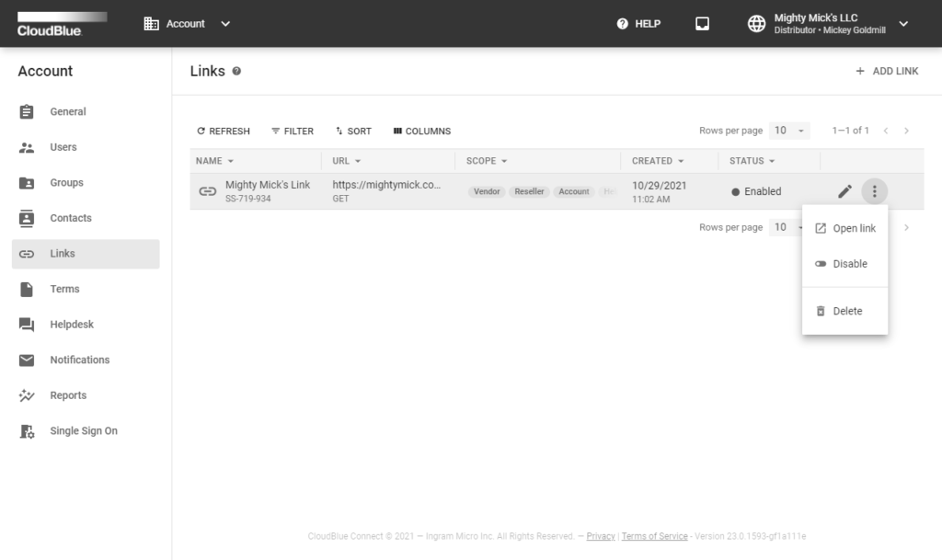Choose Open link from the context menu
The image size is (942, 560).
point(853,228)
